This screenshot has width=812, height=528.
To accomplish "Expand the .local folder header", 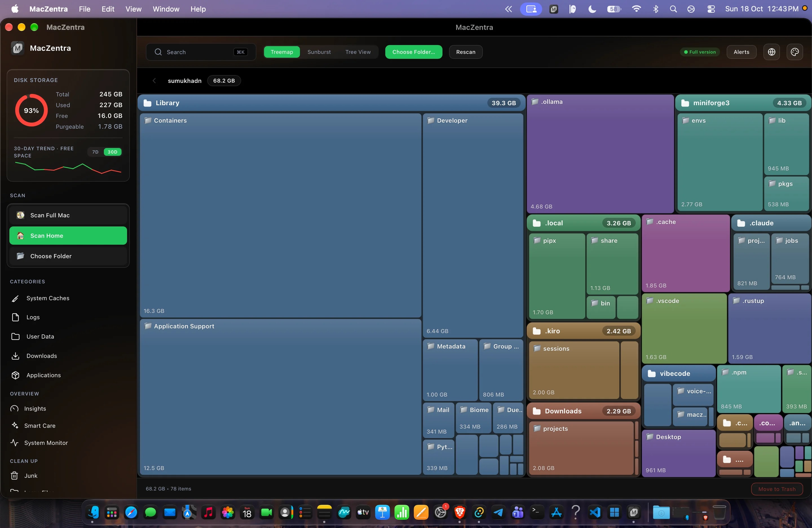I will (583, 223).
